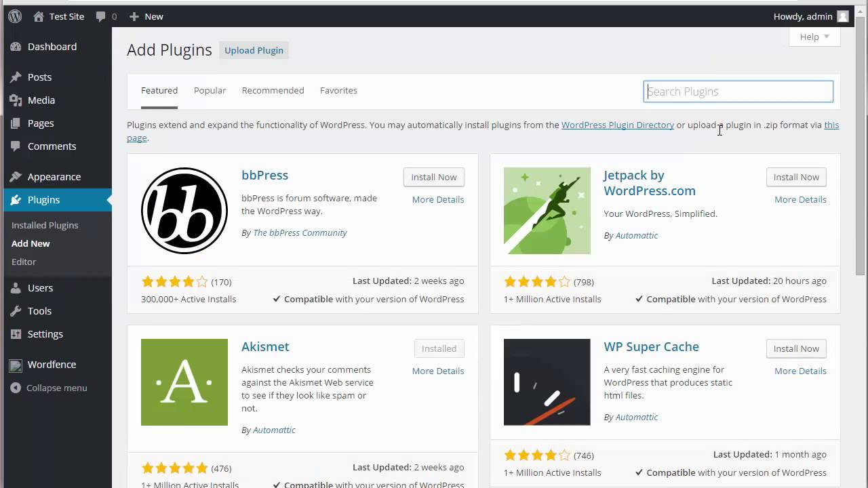Open the comments bubble in admin bar
This screenshot has width=868, height=488.
coord(101,16)
